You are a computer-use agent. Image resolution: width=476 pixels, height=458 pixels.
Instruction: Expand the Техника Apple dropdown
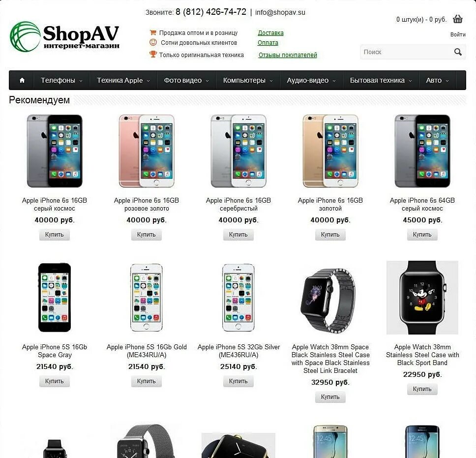tap(123, 80)
